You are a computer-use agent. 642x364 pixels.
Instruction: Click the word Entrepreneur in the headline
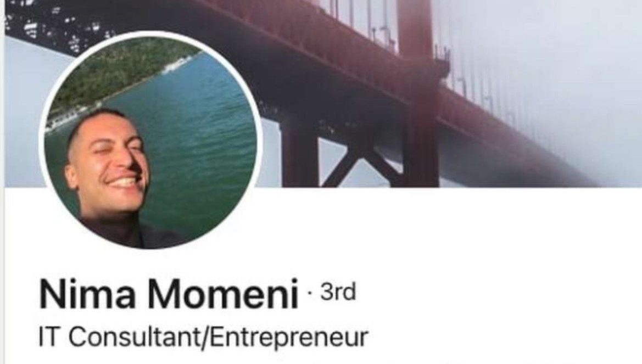[289, 338]
